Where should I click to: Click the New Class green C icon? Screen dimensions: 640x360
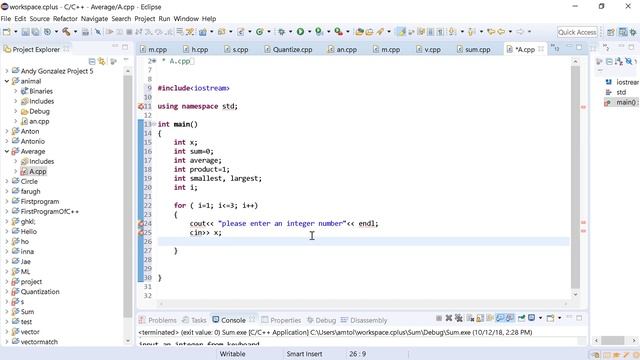click(x=260, y=31)
